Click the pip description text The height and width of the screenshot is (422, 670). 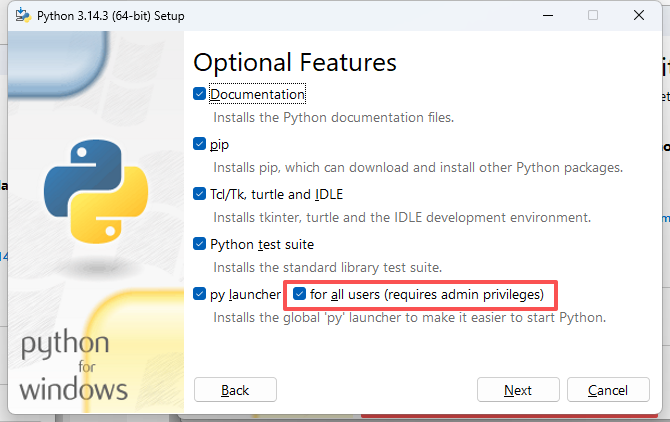418,167
